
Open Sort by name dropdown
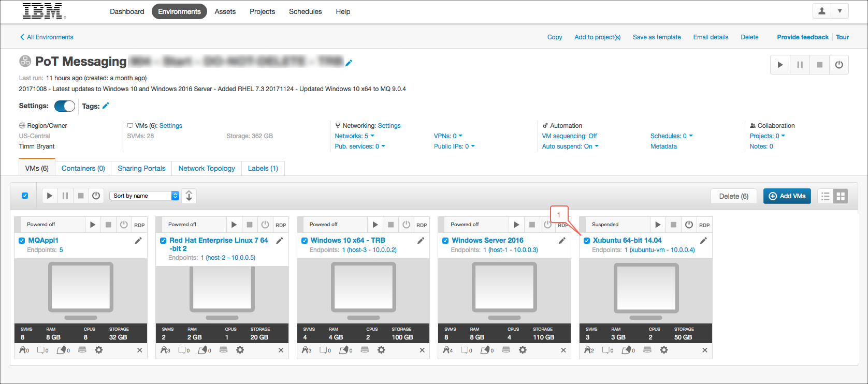144,196
